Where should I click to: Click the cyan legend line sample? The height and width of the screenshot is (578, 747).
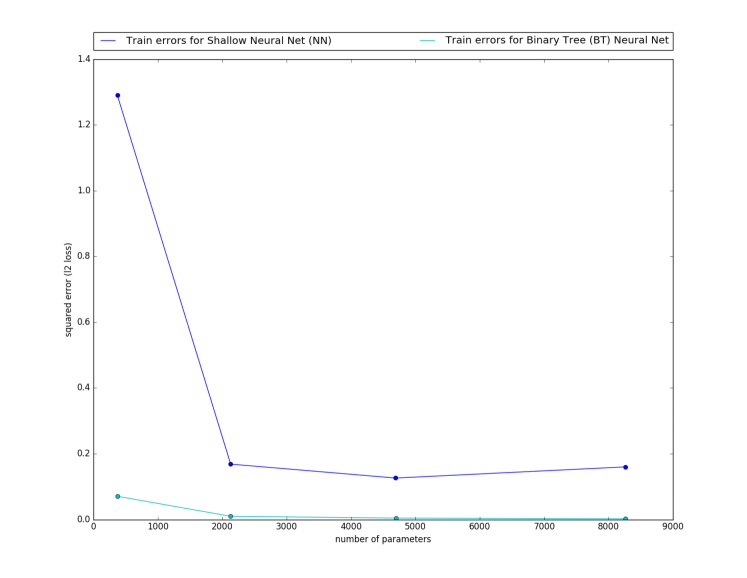click(427, 41)
